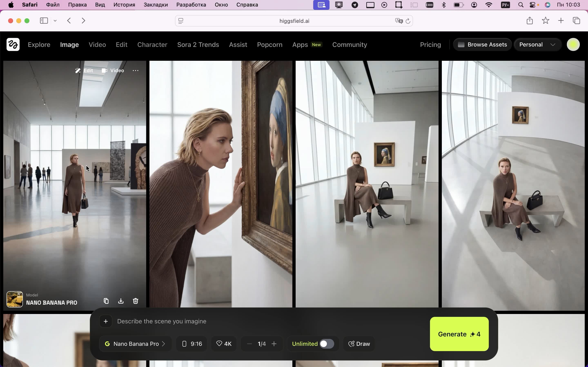Switch to the Video tab

97,45
